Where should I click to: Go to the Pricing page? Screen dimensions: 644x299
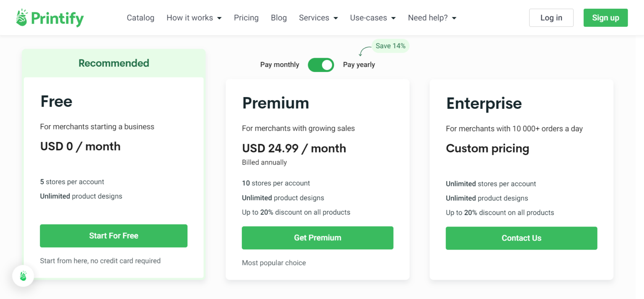(x=246, y=18)
